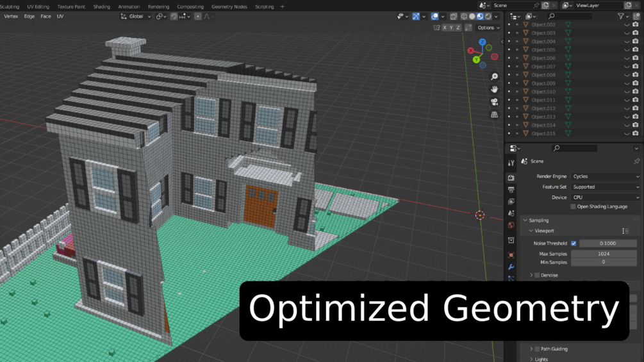Open the pivot point dropdown
644x362 pixels.
pos(161,17)
